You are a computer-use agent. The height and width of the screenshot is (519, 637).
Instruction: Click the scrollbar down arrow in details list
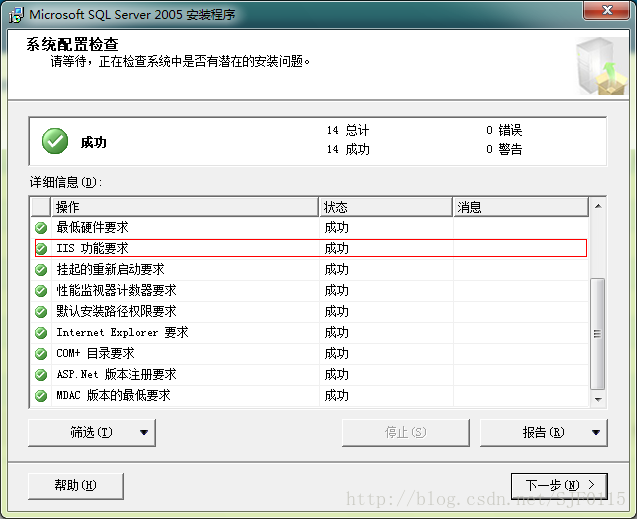(x=598, y=399)
